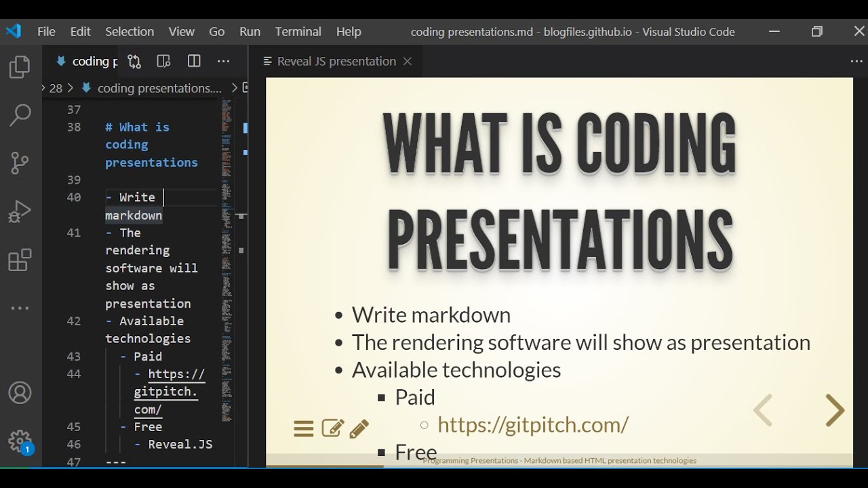
Task: Click line number 44 in gutter
Action: point(74,373)
